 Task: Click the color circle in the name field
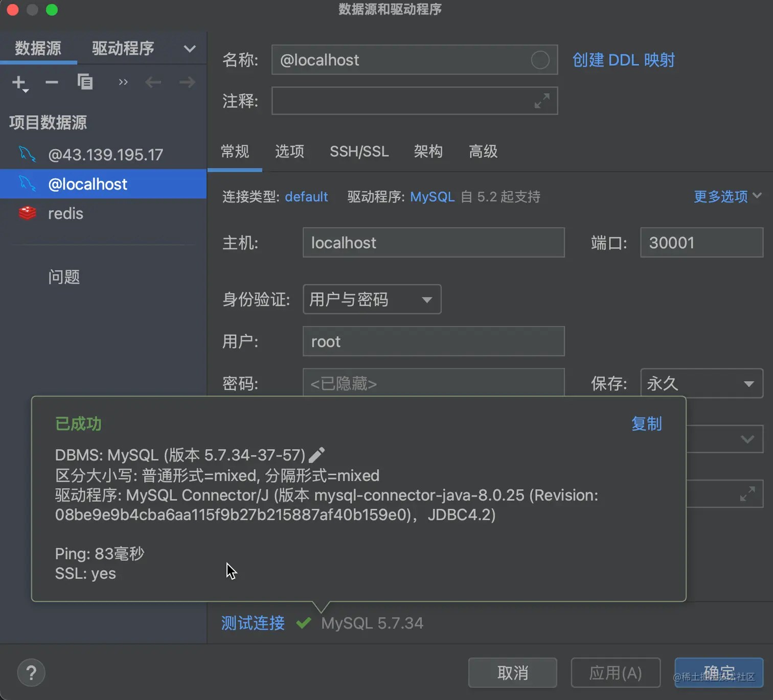click(x=540, y=60)
